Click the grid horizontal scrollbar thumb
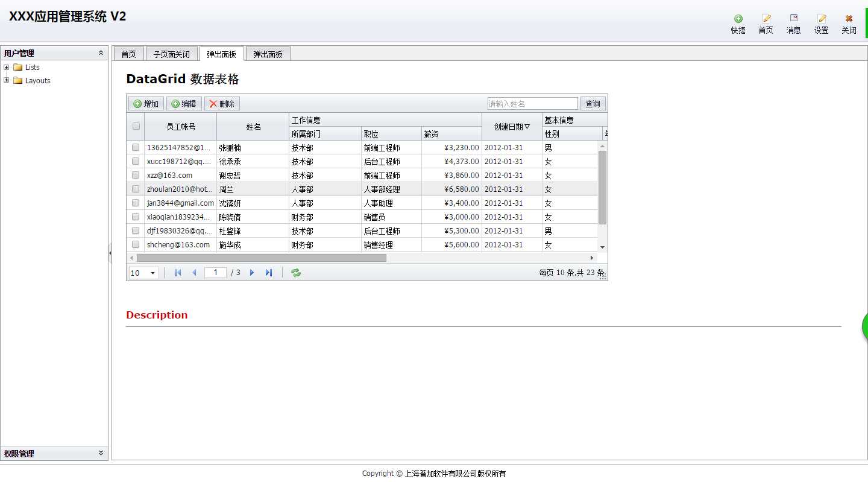This screenshot has width=868, height=482. pyautogui.click(x=261, y=258)
